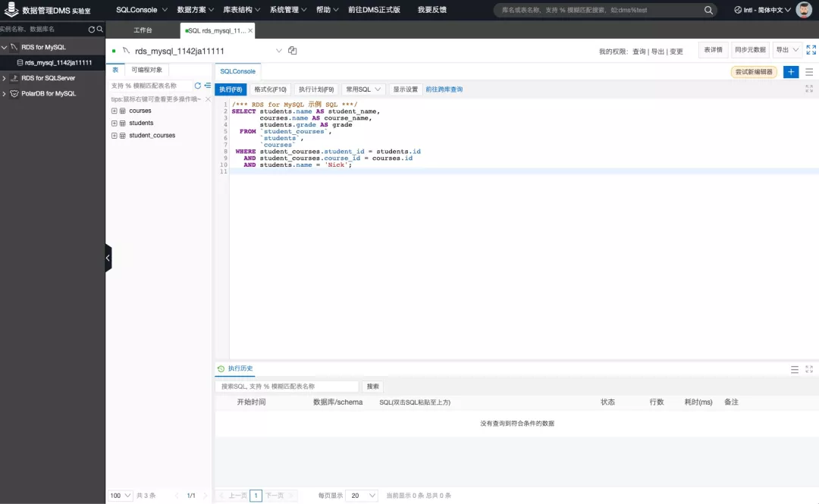Dismiss the right-click tips message
The height and width of the screenshot is (504, 819).
point(208,99)
